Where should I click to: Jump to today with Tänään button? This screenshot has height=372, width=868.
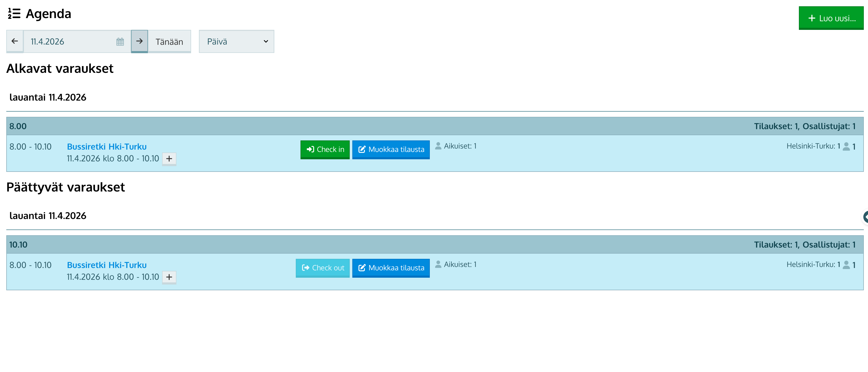click(x=169, y=41)
